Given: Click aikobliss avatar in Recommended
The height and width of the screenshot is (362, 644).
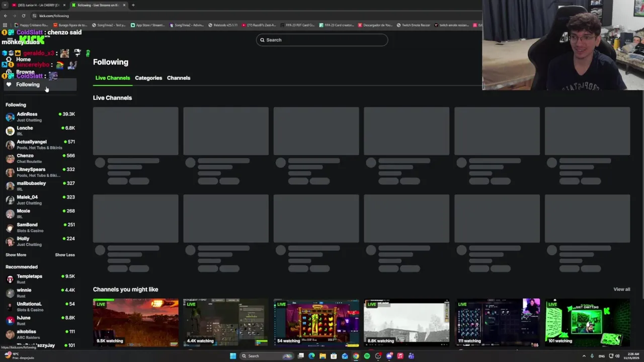Looking at the screenshot, I should 10,334.
